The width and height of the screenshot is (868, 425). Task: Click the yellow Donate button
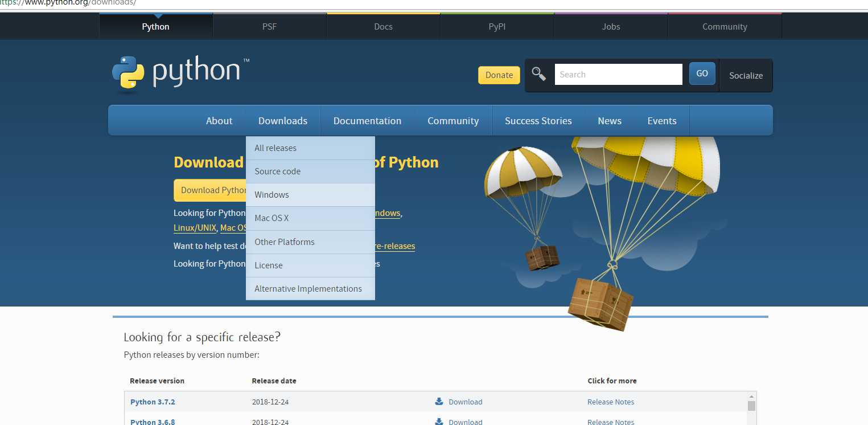pyautogui.click(x=499, y=75)
